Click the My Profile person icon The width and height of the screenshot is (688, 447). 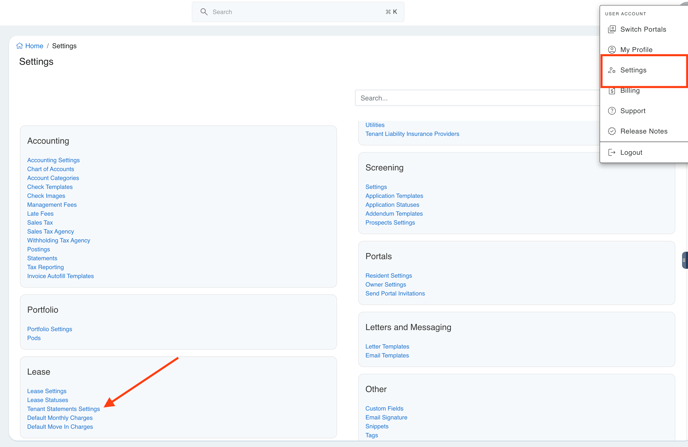click(x=612, y=49)
